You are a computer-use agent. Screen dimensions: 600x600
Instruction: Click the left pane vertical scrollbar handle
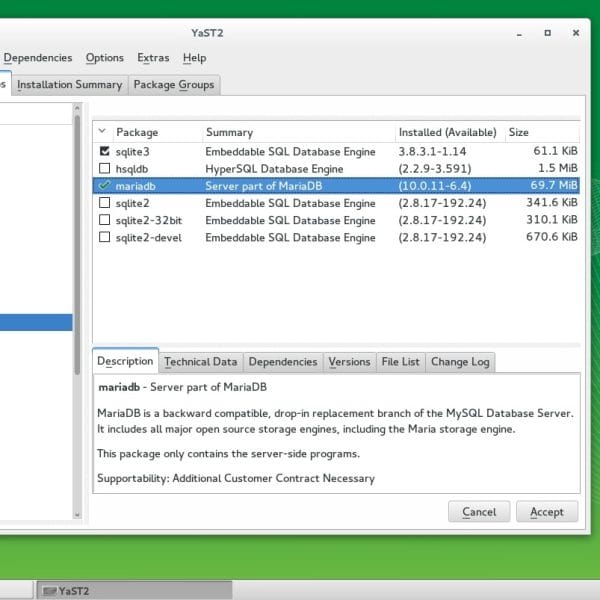pos(77,245)
